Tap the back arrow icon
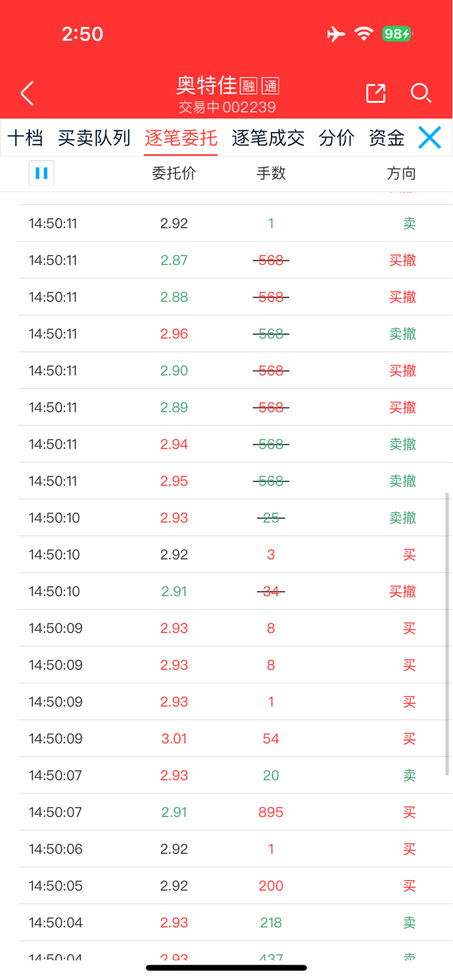This screenshot has width=453, height=980. click(27, 94)
